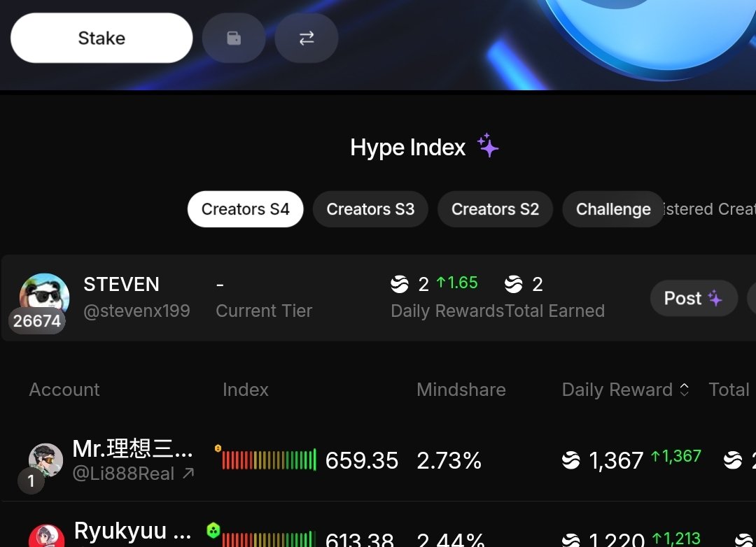Click the Current Tier label
Screen dimensions: 756x547
pyautogui.click(x=264, y=311)
